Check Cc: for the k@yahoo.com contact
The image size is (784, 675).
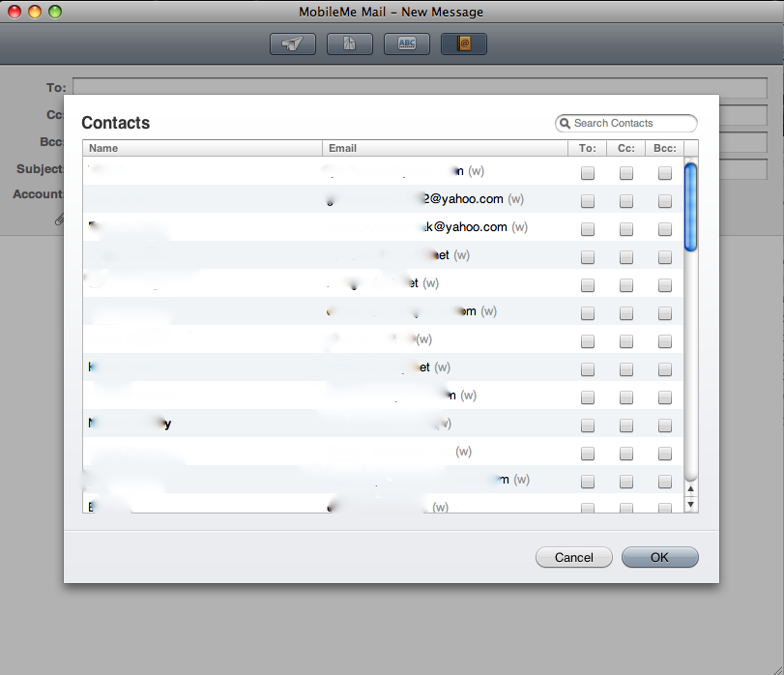coord(626,229)
